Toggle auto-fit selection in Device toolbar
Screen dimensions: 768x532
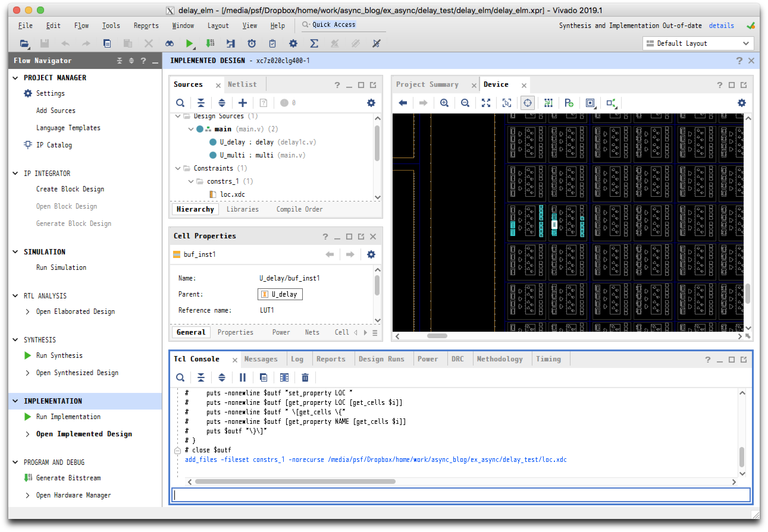tap(527, 103)
